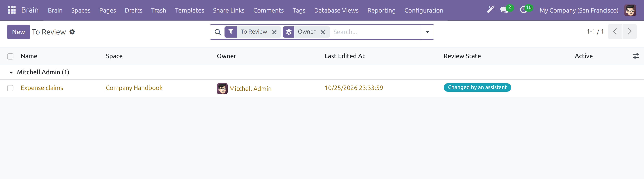Click the gear icon next to To Review
This screenshot has height=179, width=644.
click(72, 32)
